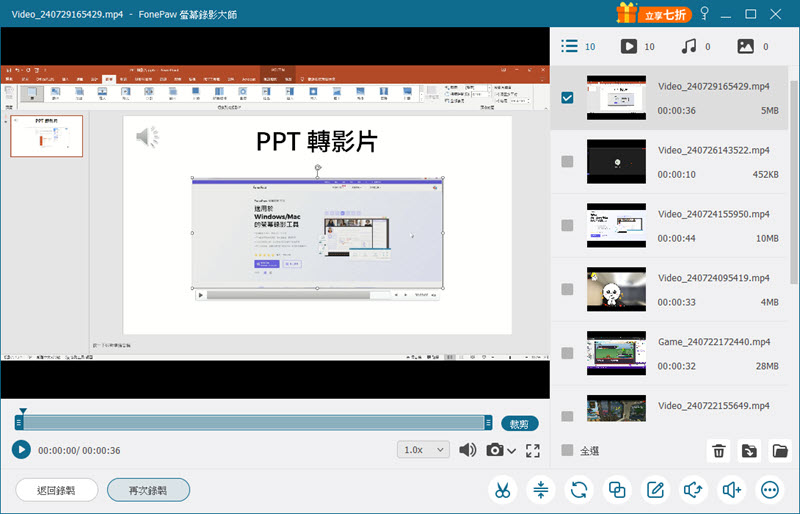Viewport: 800px width, 514px height.
Task: Click file name Game_240722172440.mp4
Action: tap(714, 341)
